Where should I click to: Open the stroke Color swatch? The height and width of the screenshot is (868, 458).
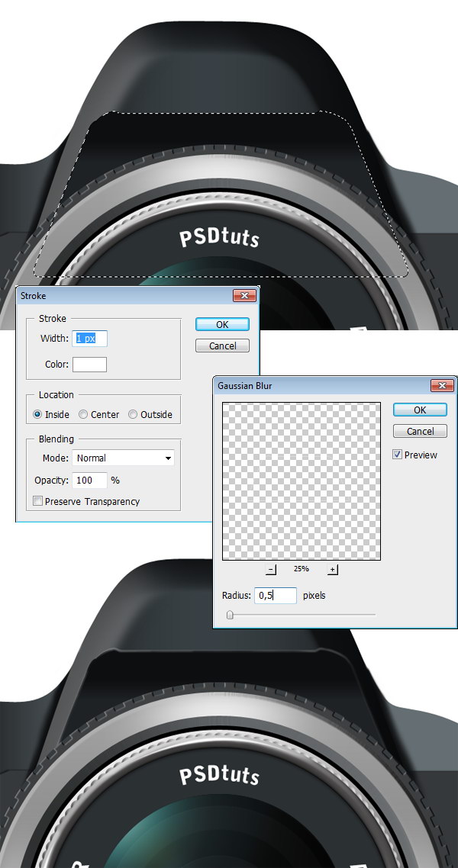click(90, 365)
